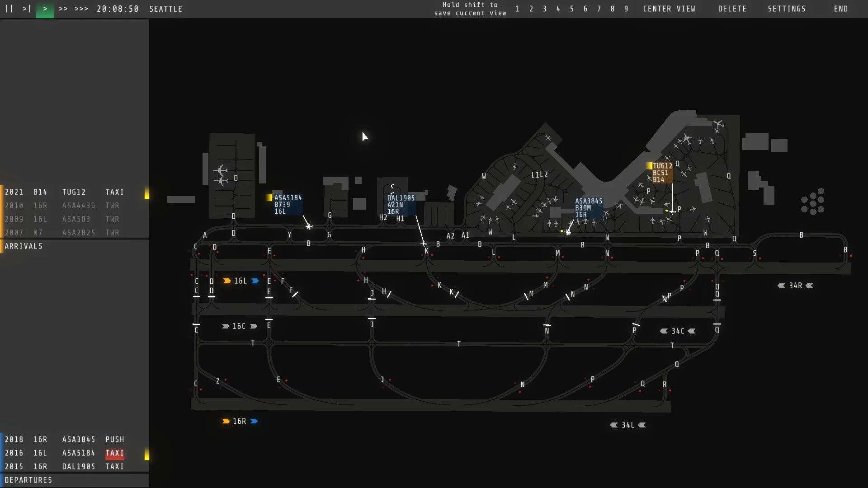
Task: Click the DELETE button
Action: 732,9
